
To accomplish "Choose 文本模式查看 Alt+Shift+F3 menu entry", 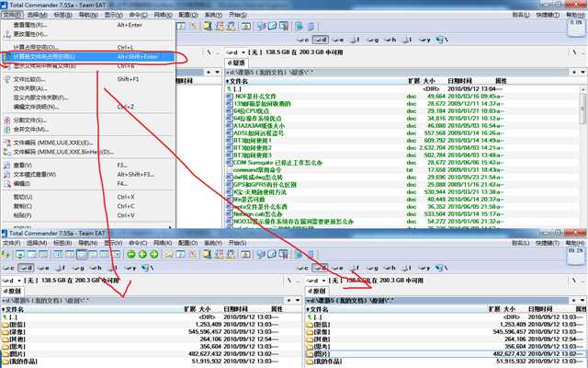I will tap(88, 174).
